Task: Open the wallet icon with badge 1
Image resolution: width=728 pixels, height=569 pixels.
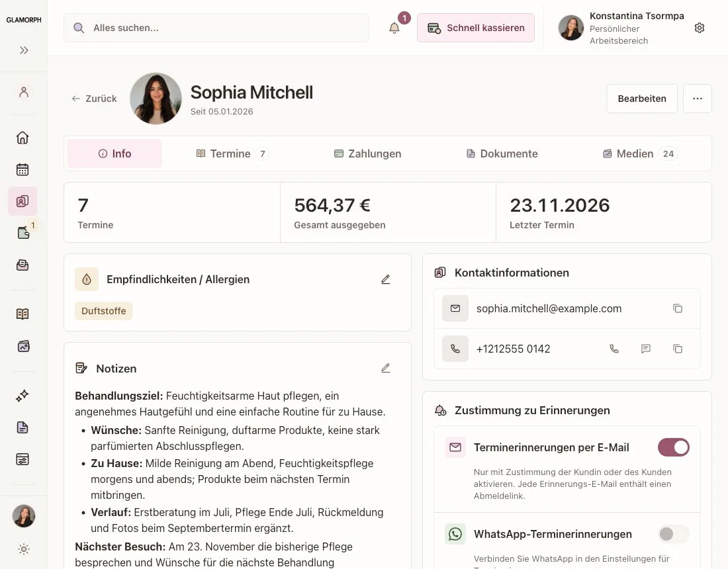Action: (23, 232)
